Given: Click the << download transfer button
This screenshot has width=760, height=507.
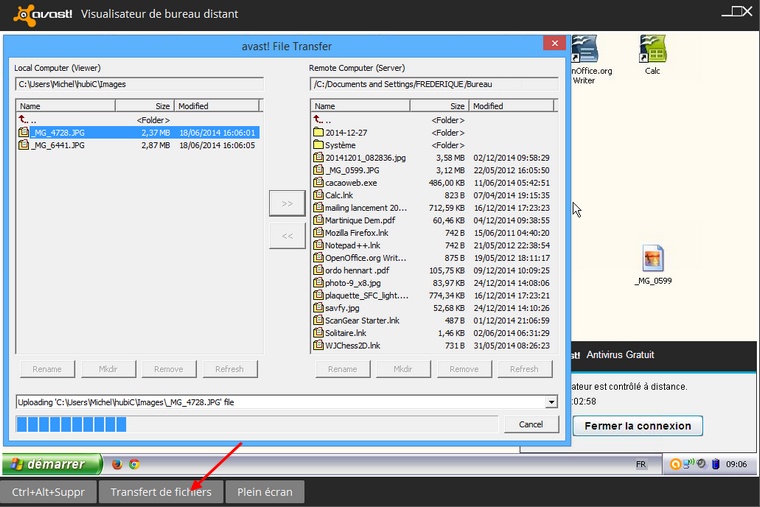Looking at the screenshot, I should [x=287, y=236].
